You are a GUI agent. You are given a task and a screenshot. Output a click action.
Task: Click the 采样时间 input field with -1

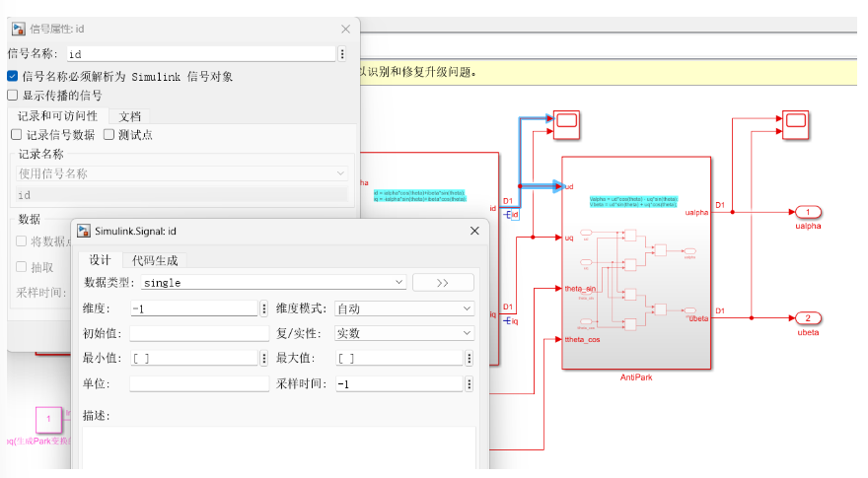click(399, 384)
